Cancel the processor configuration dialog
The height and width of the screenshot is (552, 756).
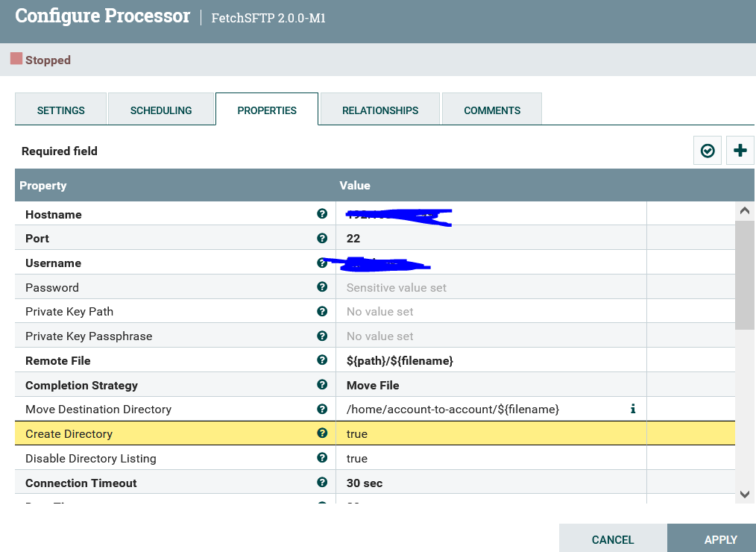click(x=612, y=539)
